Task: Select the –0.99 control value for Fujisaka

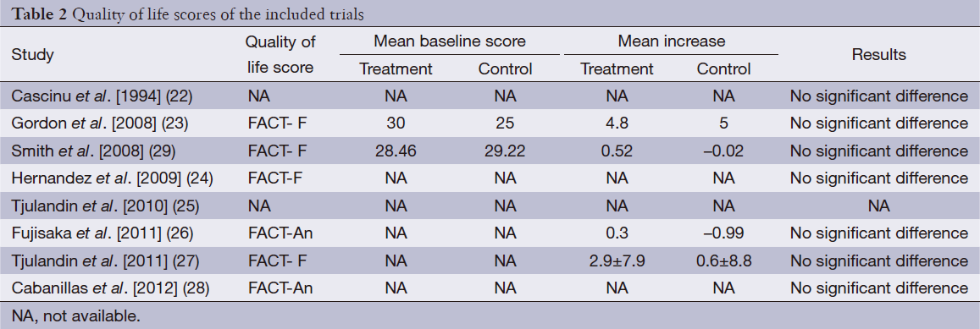Action: pos(723,233)
